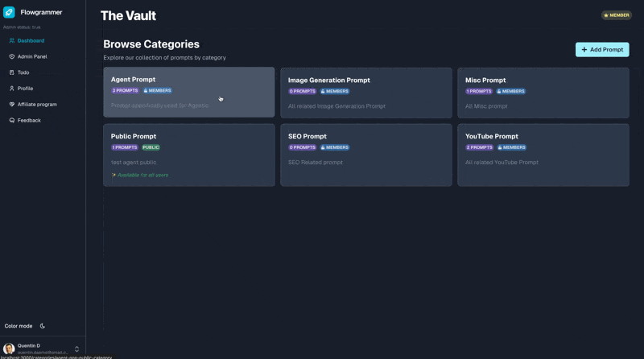Click the 'Color mode' label
The image size is (644, 359).
(19, 326)
